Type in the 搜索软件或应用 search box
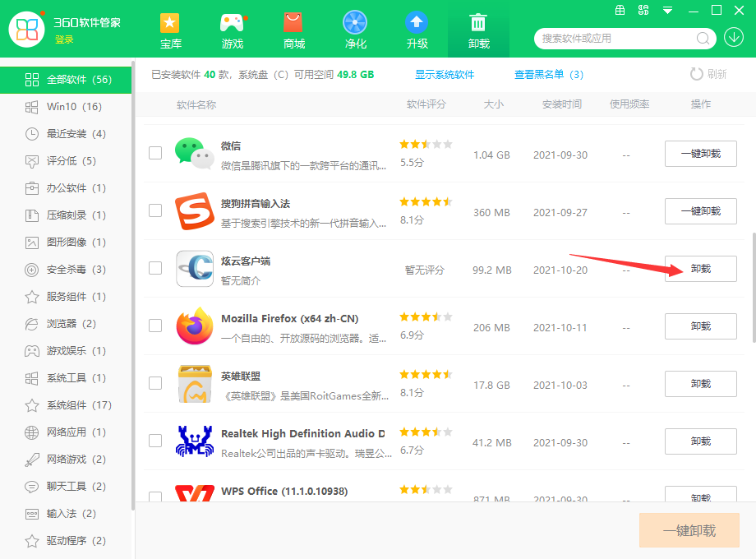The height and width of the screenshot is (559, 756). (x=616, y=39)
